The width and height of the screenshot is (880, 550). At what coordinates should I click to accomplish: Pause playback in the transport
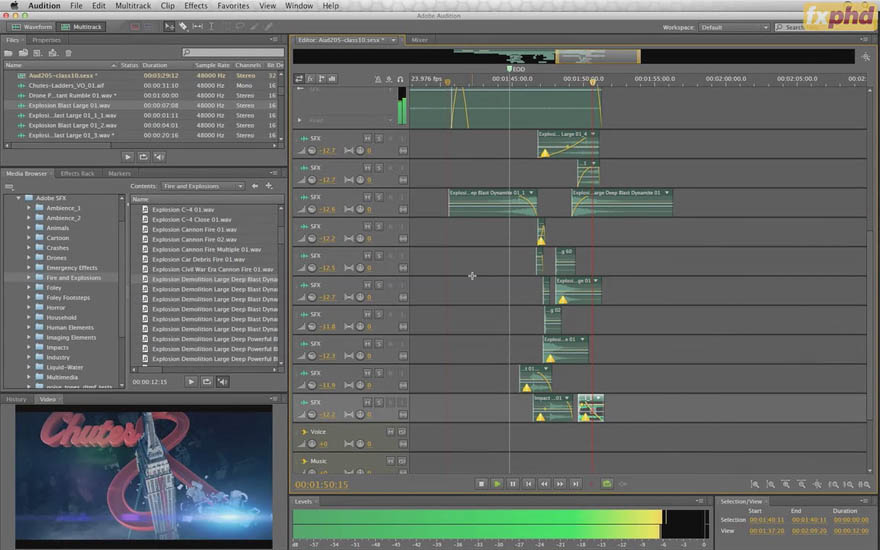(512, 484)
